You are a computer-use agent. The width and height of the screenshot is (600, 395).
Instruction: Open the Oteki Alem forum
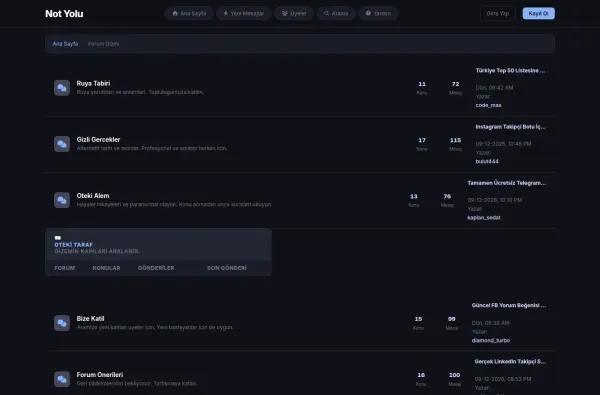click(x=93, y=196)
